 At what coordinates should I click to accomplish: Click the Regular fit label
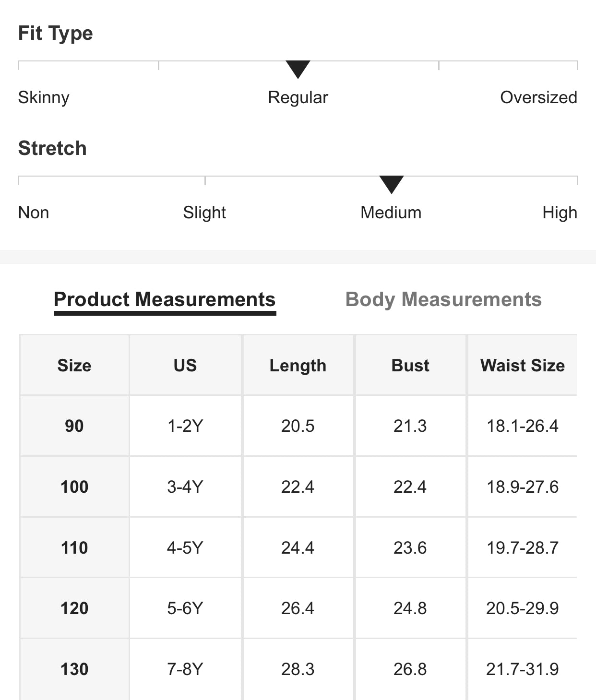[x=298, y=97]
